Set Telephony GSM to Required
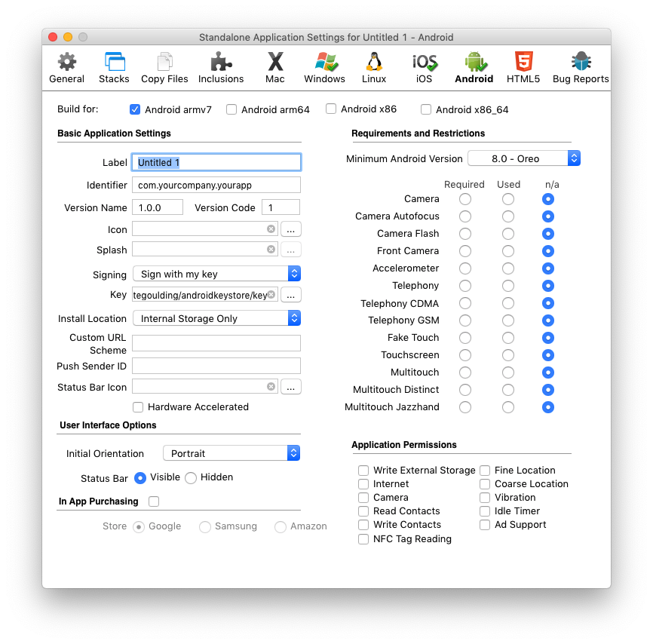Viewport: 653px width, 644px height. (465, 320)
